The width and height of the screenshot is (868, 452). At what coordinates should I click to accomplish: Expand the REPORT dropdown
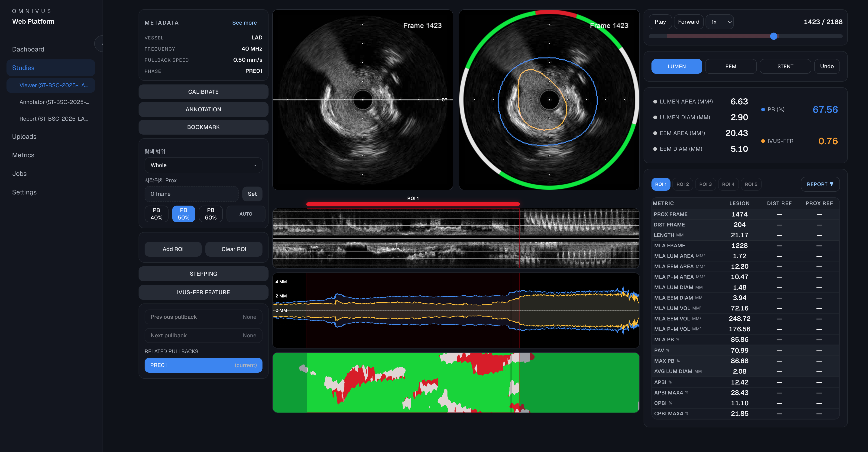pos(820,184)
